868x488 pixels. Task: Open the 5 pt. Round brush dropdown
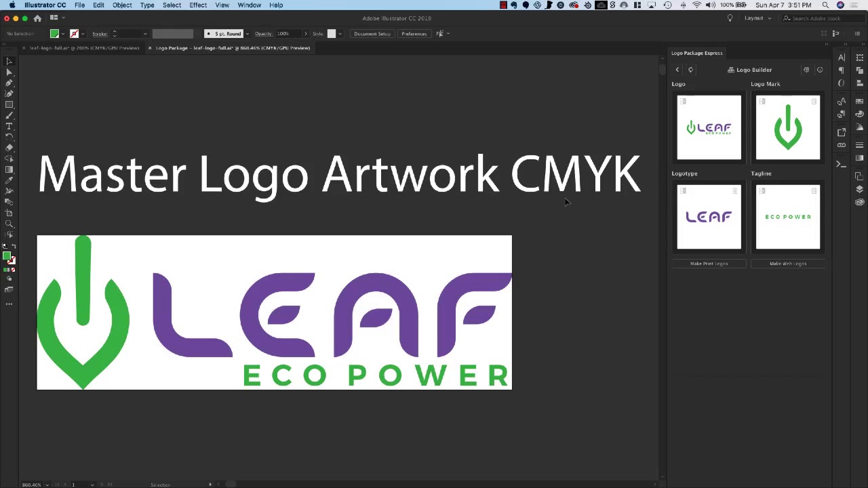[x=247, y=34]
